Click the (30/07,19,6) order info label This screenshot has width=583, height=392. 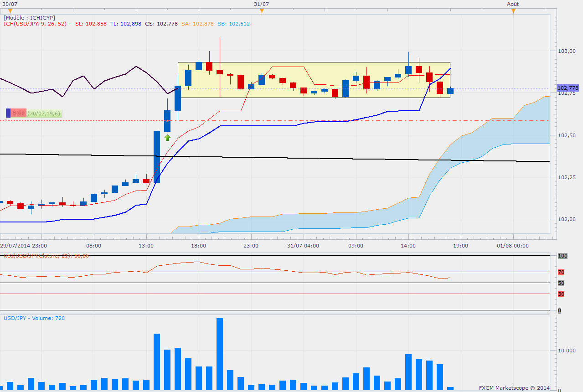tap(44, 113)
